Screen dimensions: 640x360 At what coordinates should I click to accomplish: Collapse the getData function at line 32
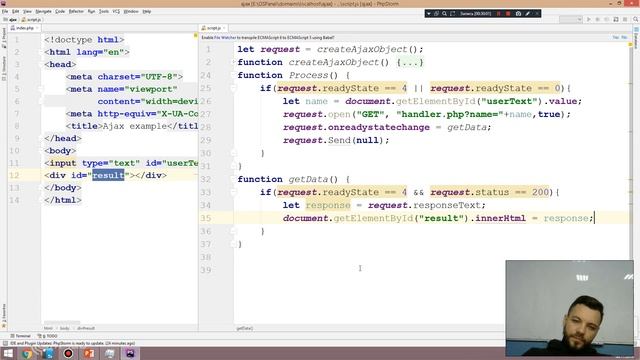click(x=233, y=179)
